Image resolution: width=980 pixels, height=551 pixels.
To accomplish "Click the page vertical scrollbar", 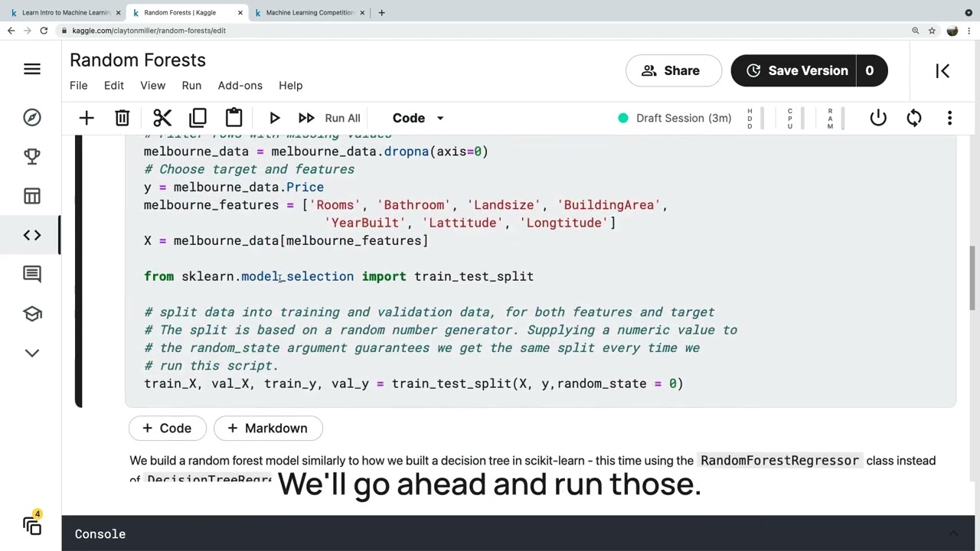I will (973, 277).
